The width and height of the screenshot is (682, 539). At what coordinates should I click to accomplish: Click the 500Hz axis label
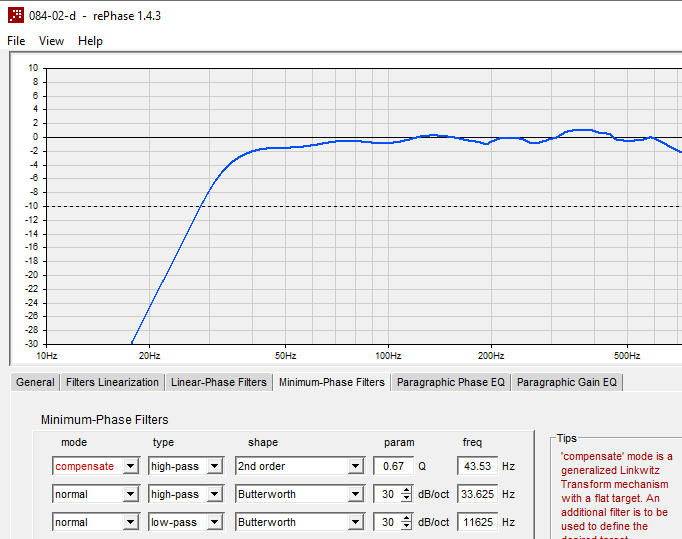click(x=627, y=356)
